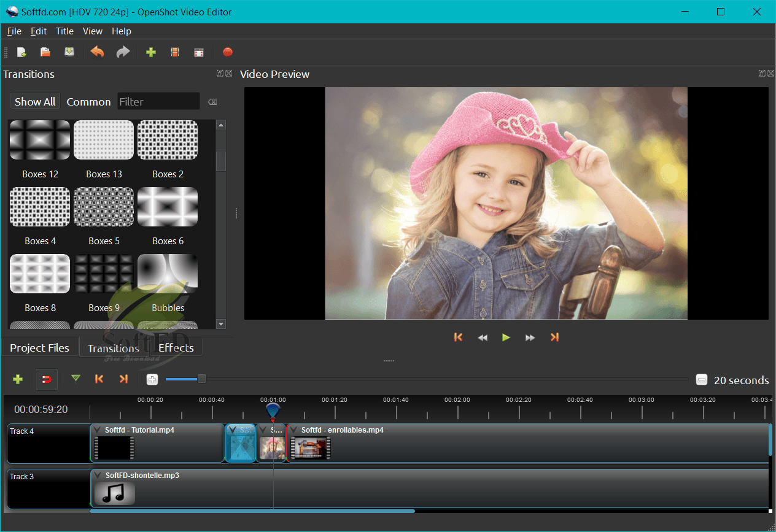The height and width of the screenshot is (532, 776).
Task: Click the 00:02:00 mark on the ruler
Action: pos(457,400)
